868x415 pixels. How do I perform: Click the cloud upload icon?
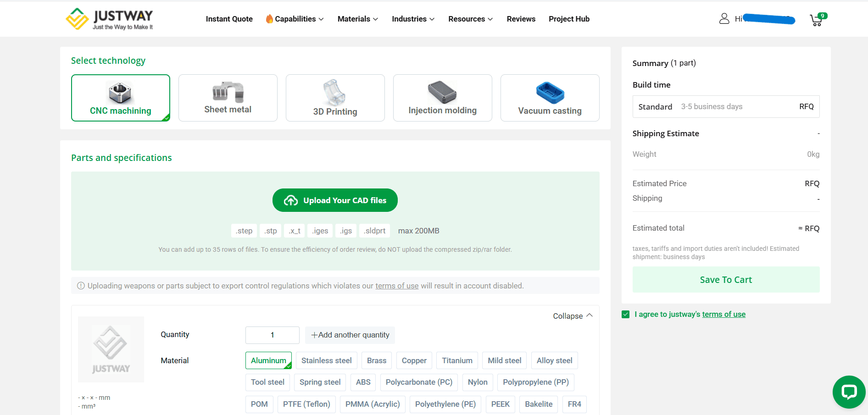pos(291,200)
